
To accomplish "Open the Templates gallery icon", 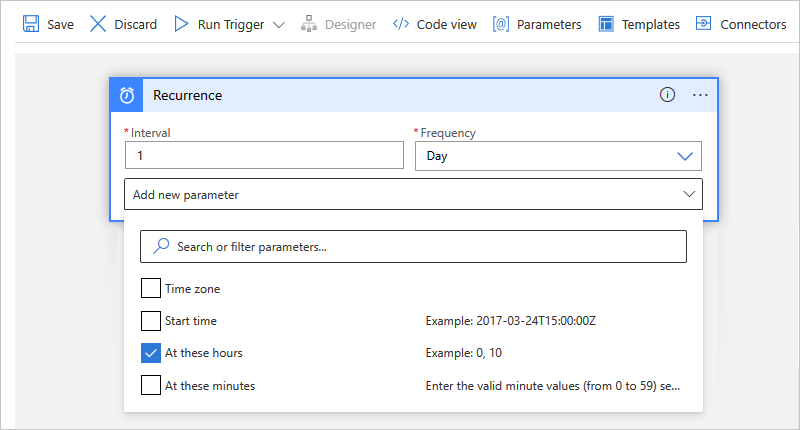I will point(605,24).
